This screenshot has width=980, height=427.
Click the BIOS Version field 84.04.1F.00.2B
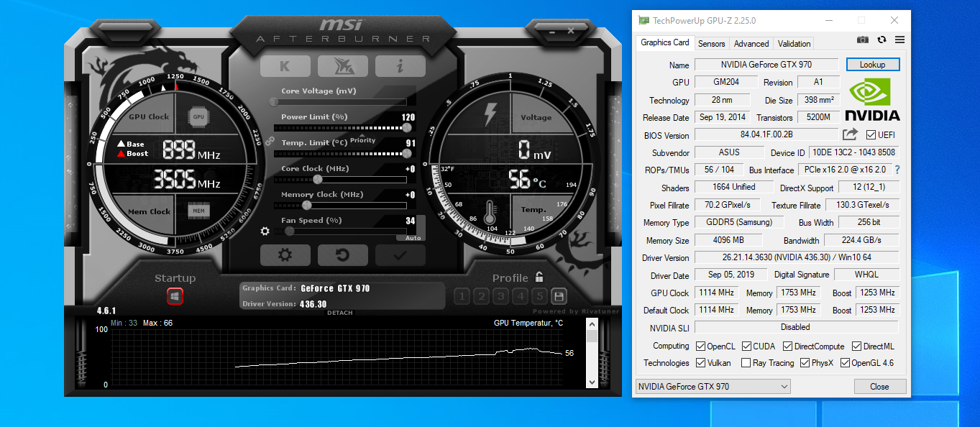[766, 135]
